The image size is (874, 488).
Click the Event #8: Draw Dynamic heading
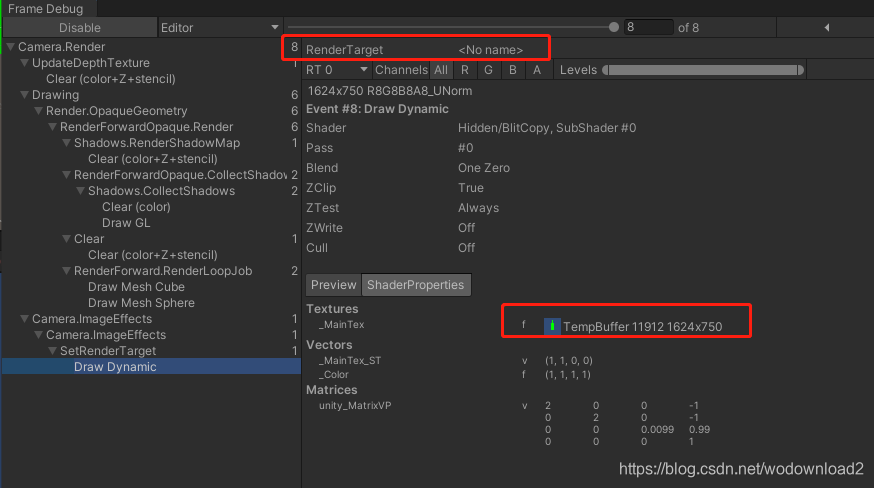pos(377,109)
